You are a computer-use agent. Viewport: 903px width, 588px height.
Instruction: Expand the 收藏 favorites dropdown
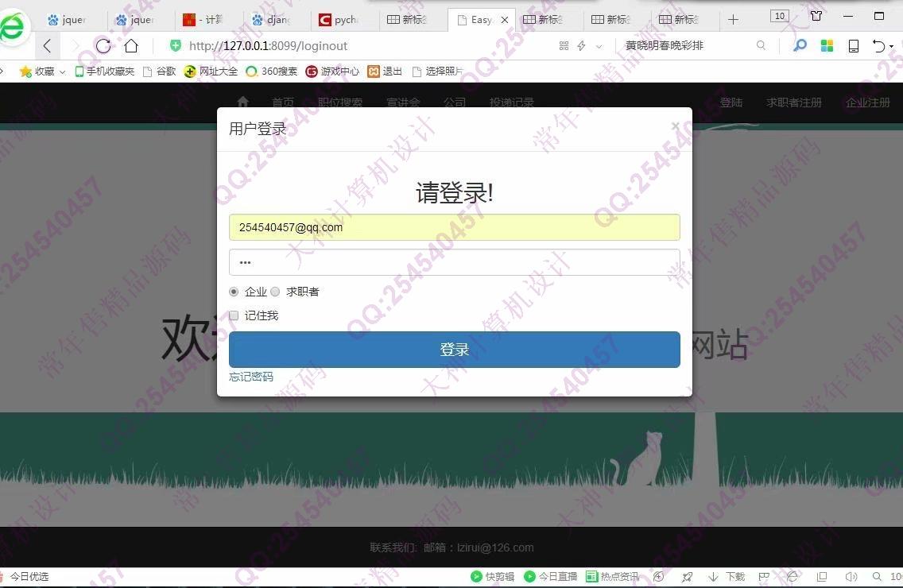(61, 72)
